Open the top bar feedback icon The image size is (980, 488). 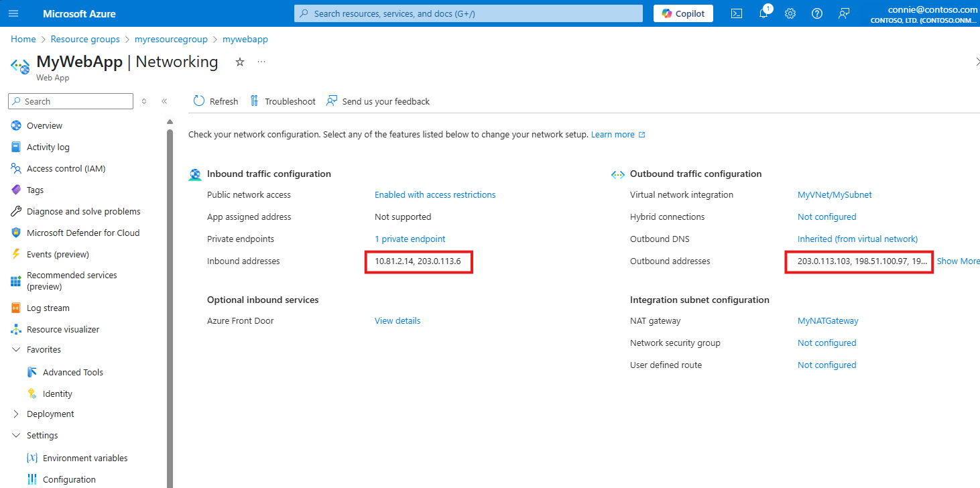pos(844,13)
